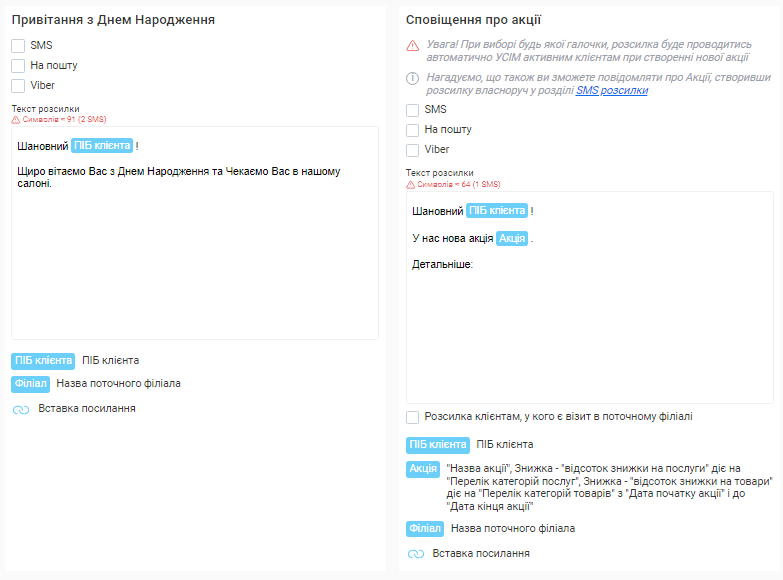Enable 'На пошту' for birthday greetings
Screen dimensions: 783x580
pos(18,65)
